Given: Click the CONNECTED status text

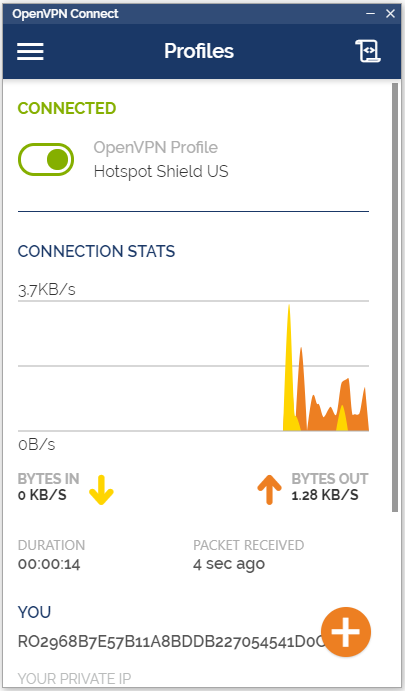Looking at the screenshot, I should point(67,108).
